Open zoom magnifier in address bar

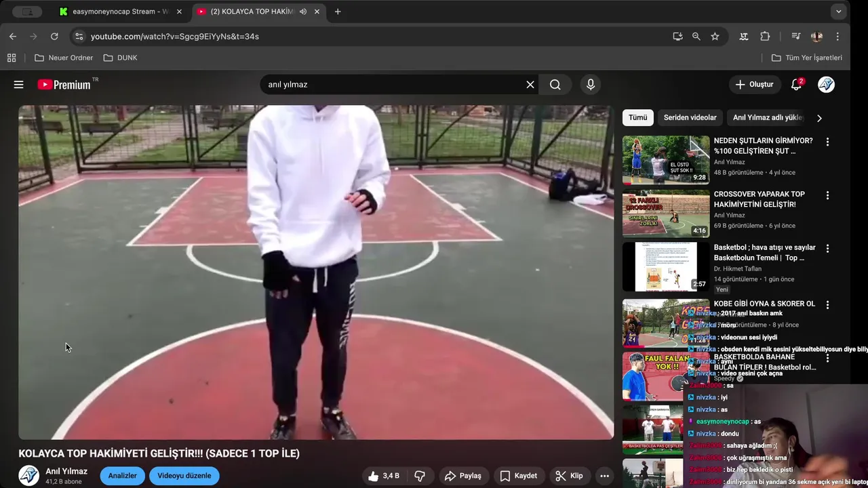[x=696, y=37]
